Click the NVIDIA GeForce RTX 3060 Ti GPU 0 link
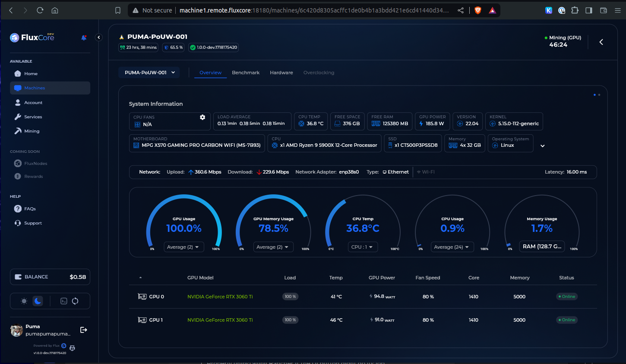Image resolution: width=626 pixels, height=364 pixels. click(220, 297)
